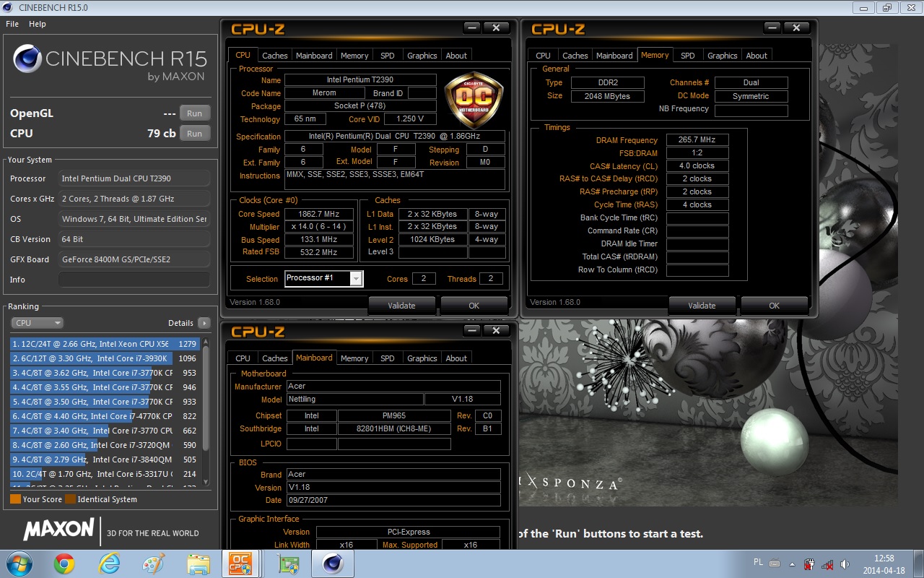Click OK in the CPU tab window
Screen dimensions: 924x578
[474, 306]
